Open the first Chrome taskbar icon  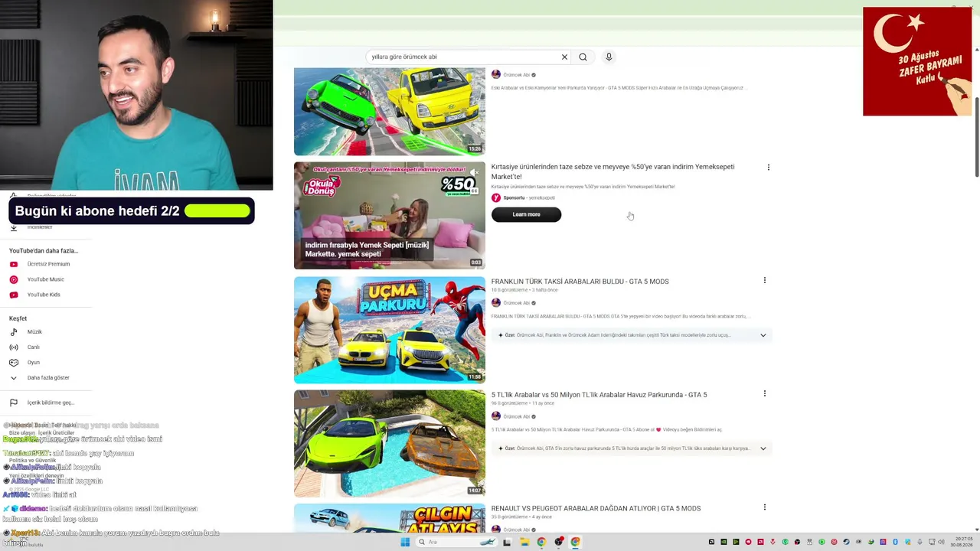(541, 542)
